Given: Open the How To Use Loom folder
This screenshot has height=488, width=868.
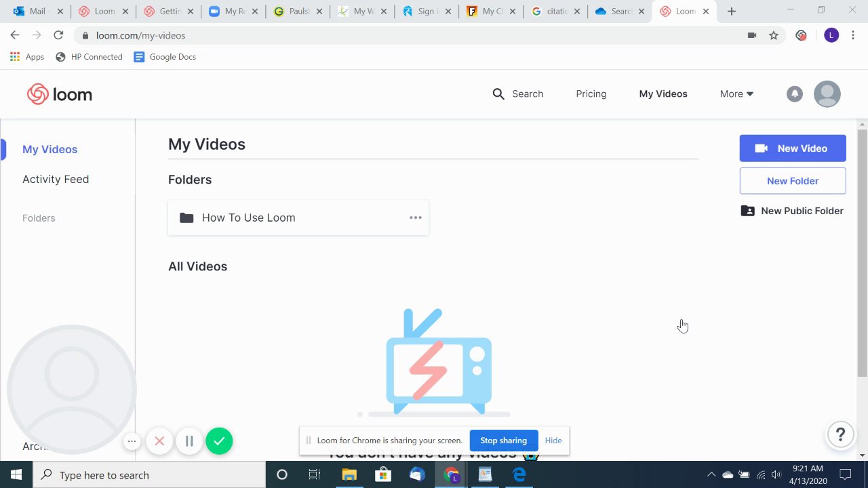Looking at the screenshot, I should click(298, 218).
